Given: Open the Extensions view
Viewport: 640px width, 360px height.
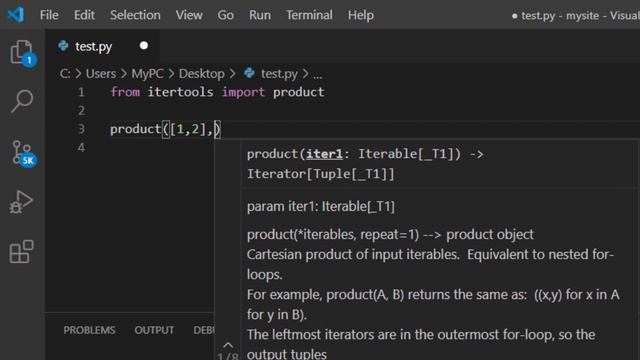Looking at the screenshot, I should [x=21, y=251].
